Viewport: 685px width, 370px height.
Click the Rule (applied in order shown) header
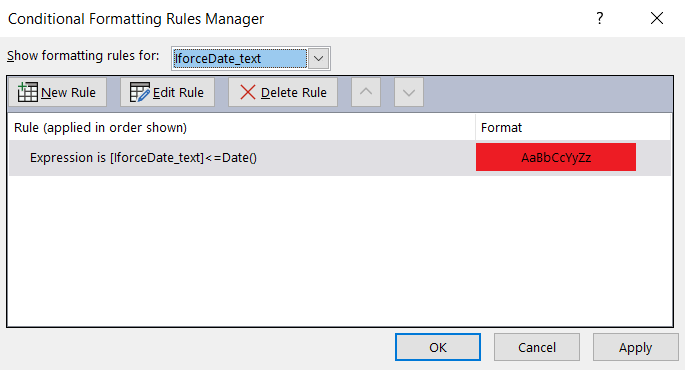click(x=100, y=128)
